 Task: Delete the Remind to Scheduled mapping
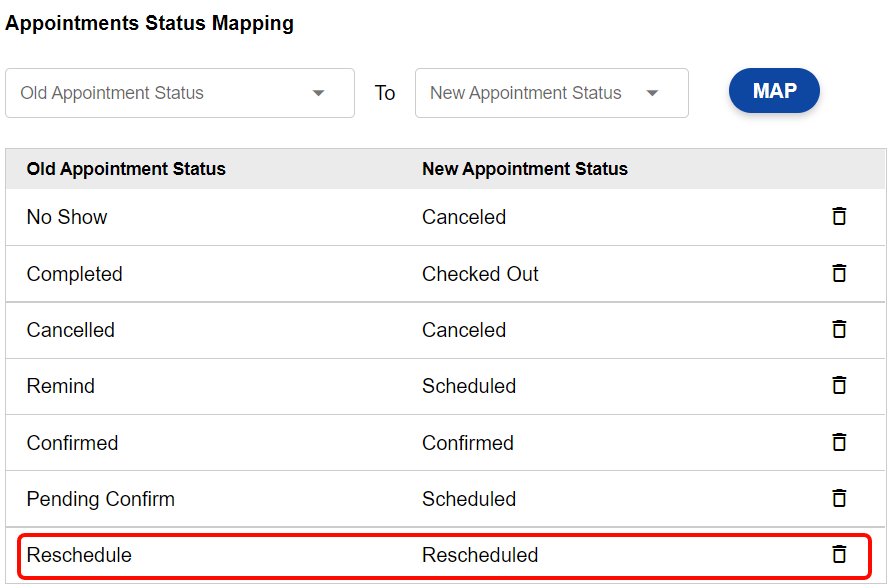click(x=839, y=386)
